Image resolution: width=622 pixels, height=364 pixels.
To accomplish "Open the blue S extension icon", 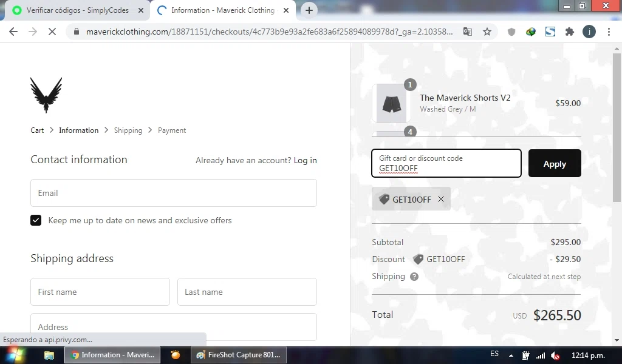I will coord(550,32).
